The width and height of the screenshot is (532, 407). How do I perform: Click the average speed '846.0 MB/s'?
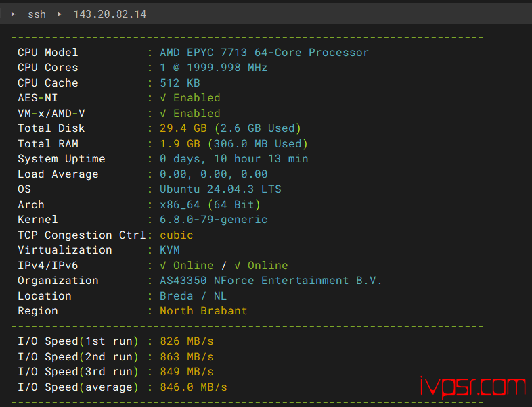(194, 387)
